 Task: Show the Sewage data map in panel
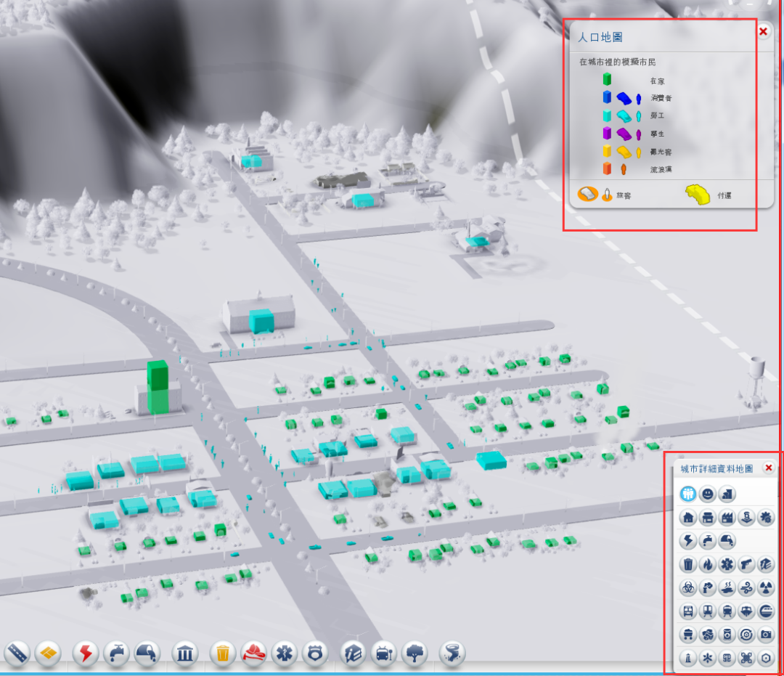(727, 540)
